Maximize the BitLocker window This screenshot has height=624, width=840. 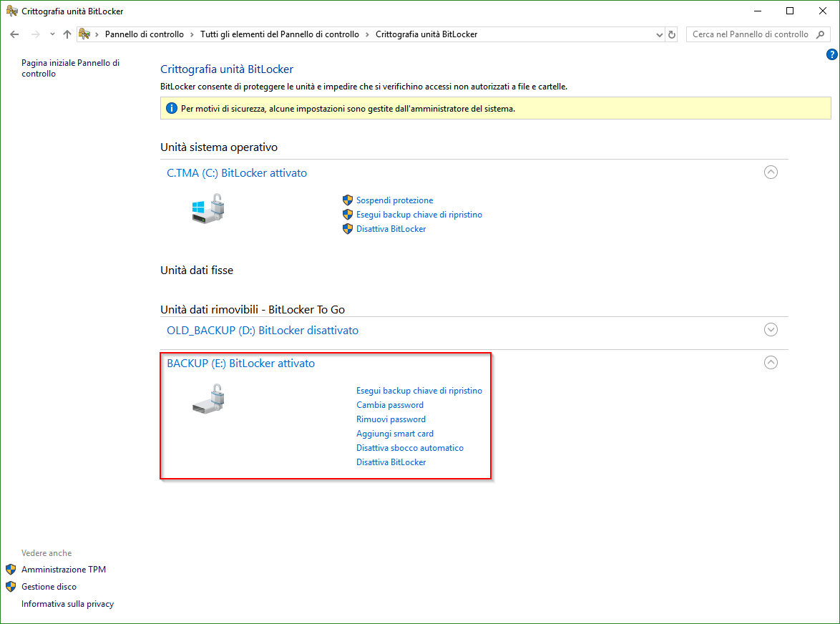click(790, 11)
